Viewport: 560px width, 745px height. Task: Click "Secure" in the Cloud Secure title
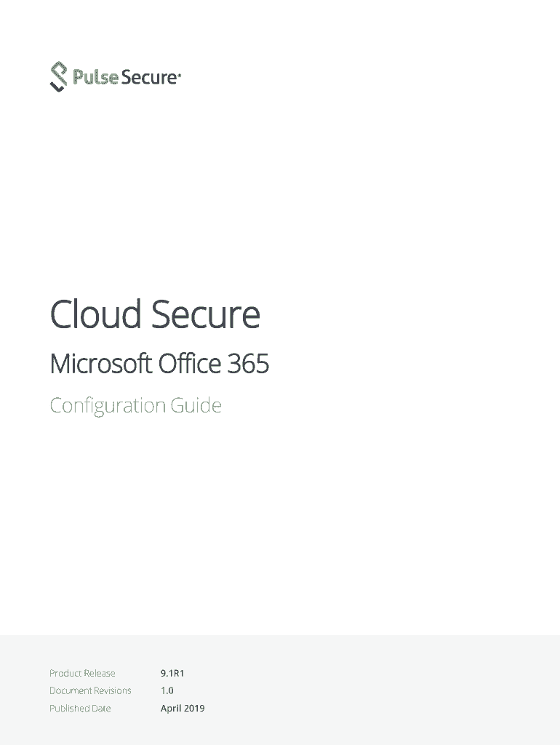pos(205,315)
